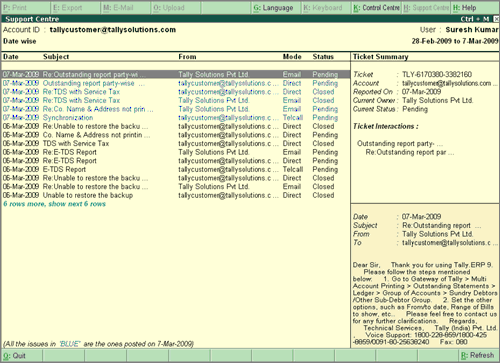Viewport: 500px width, 363px height.
Task: Click the BLUE issues note at bottom
Action: tap(98, 344)
